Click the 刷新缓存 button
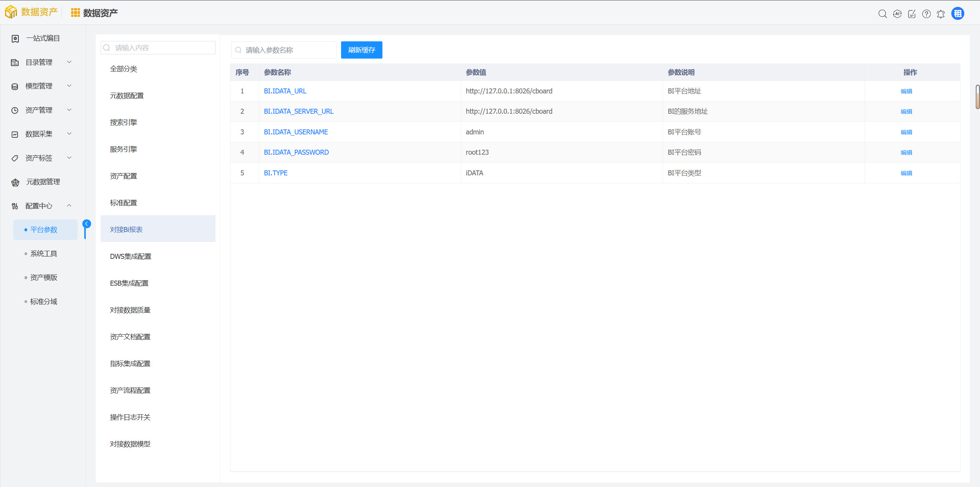This screenshot has width=980, height=487. [x=361, y=50]
